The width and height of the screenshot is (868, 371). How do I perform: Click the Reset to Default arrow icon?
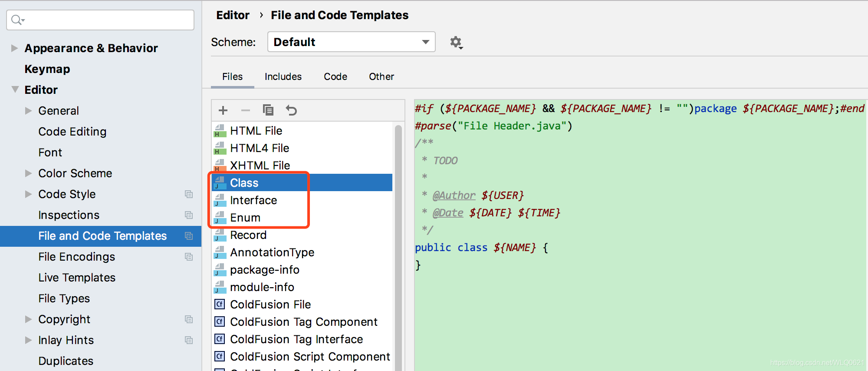click(x=291, y=110)
